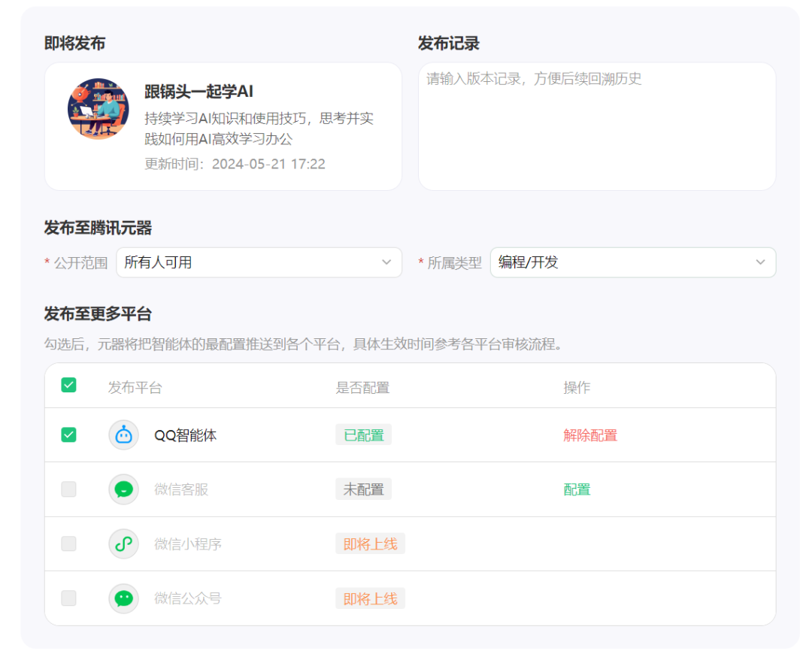Click the 微信公众号 icon
Image resolution: width=812 pixels, height=663 pixels.
(x=123, y=598)
